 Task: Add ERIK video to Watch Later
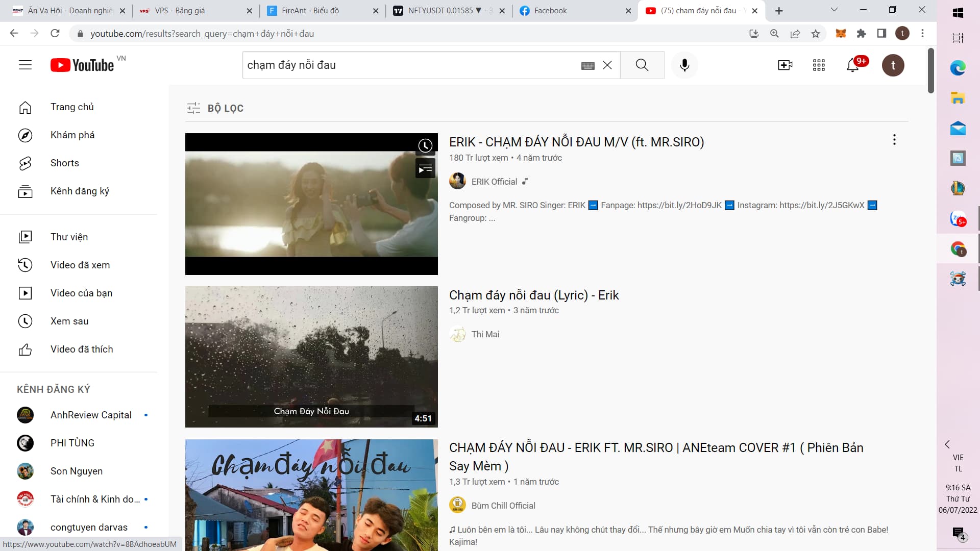point(425,146)
